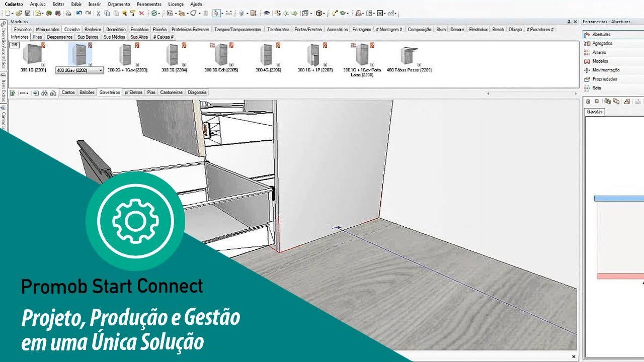Close the Módulos panel
Image resolution: width=644 pixels, height=362 pixels.
[x=575, y=22]
